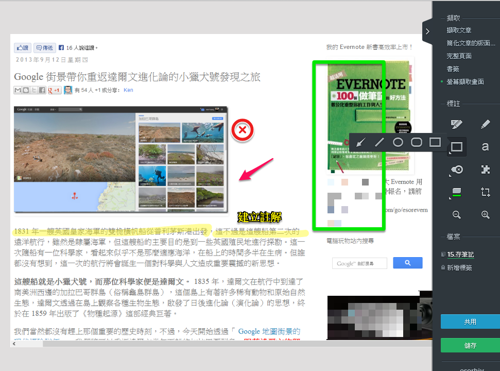Screen dimensions: 500x371
Task: Collapse the clipper sidebar with chevron
Action: 427,31
